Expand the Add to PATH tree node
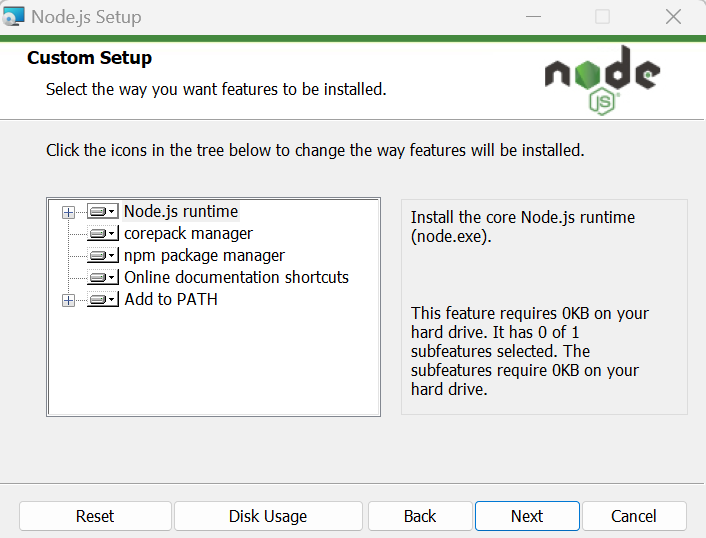Viewport: 706px width, 538px height. (68, 300)
